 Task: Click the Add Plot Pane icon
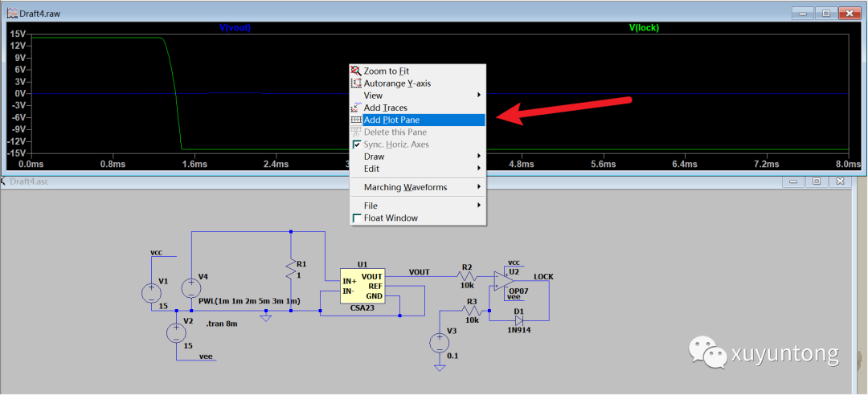pos(357,120)
